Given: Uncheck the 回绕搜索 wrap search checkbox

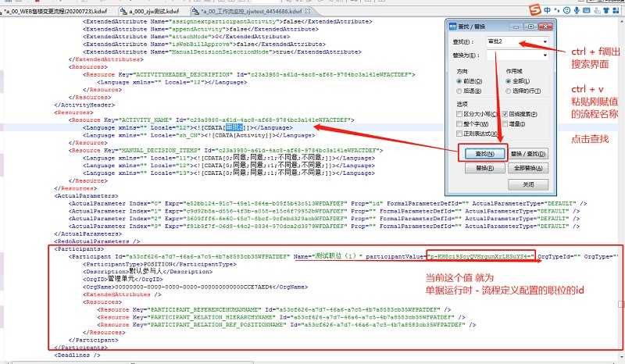Looking at the screenshot, I should (x=505, y=113).
